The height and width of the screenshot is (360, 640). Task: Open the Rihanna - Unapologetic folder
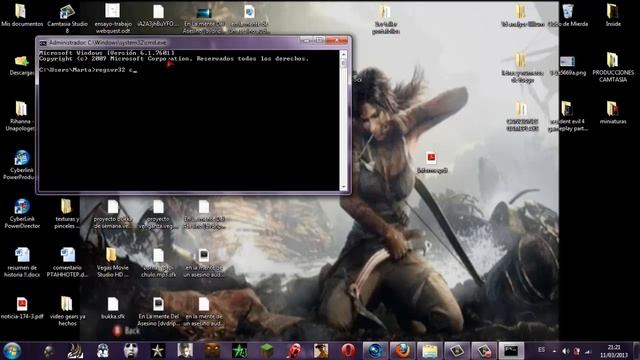21,116
